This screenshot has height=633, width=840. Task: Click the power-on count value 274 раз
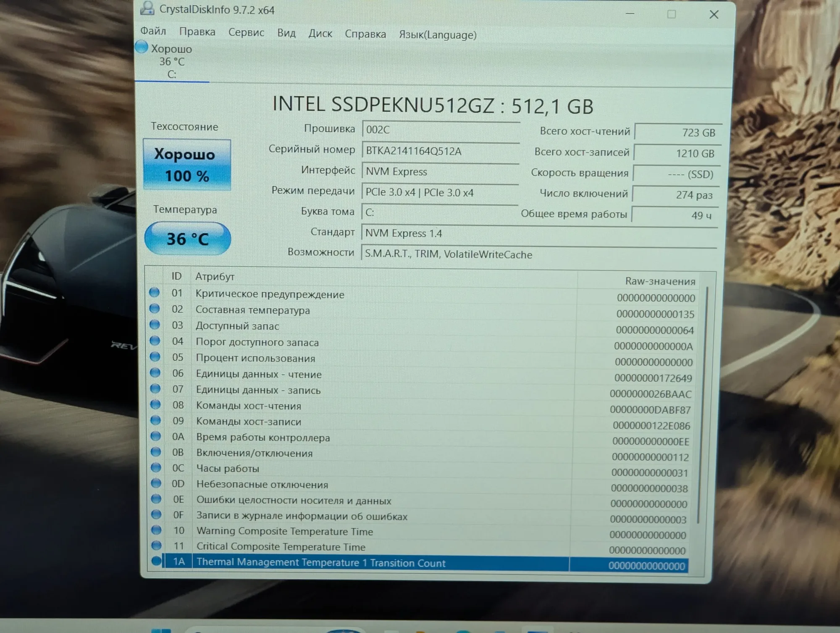pos(675,195)
